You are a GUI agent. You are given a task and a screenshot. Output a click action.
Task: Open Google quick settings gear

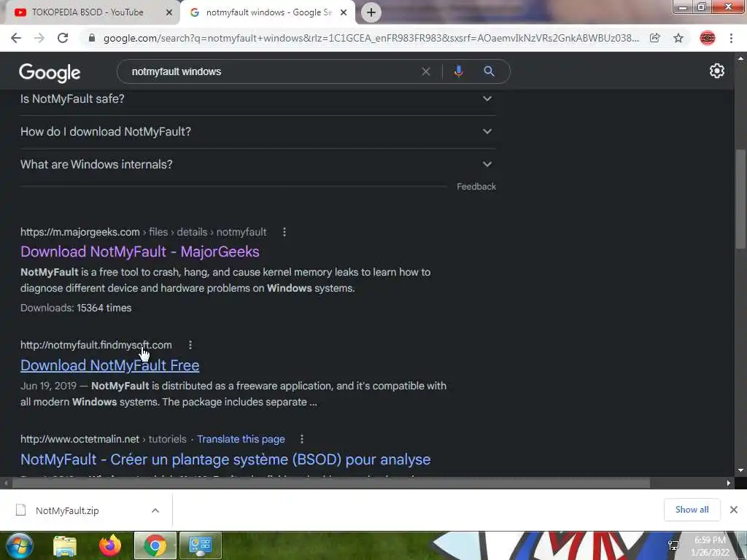click(x=717, y=71)
